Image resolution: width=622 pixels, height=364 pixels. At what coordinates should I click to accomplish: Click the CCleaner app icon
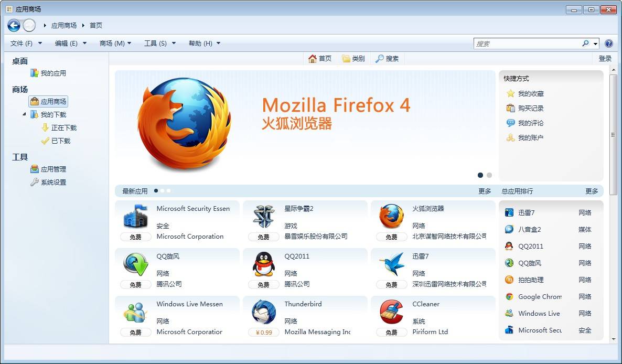pyautogui.click(x=391, y=312)
